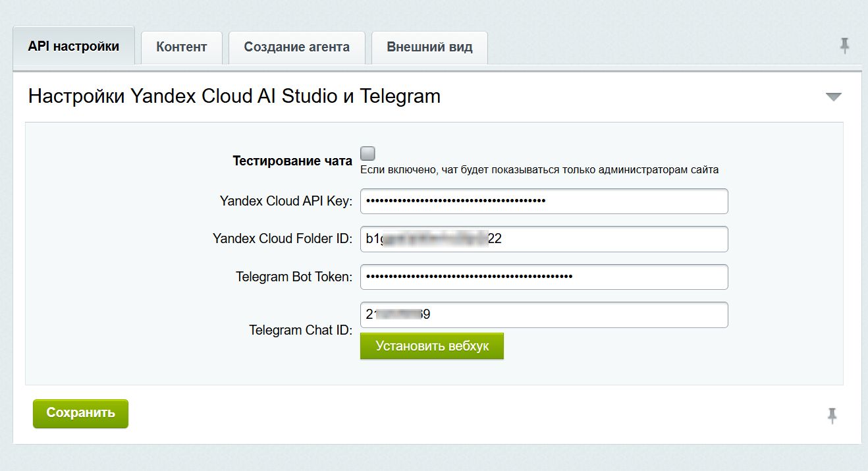Click the Тестирование чата label
Viewport: 868px width, 471px height.
pyautogui.click(x=292, y=161)
